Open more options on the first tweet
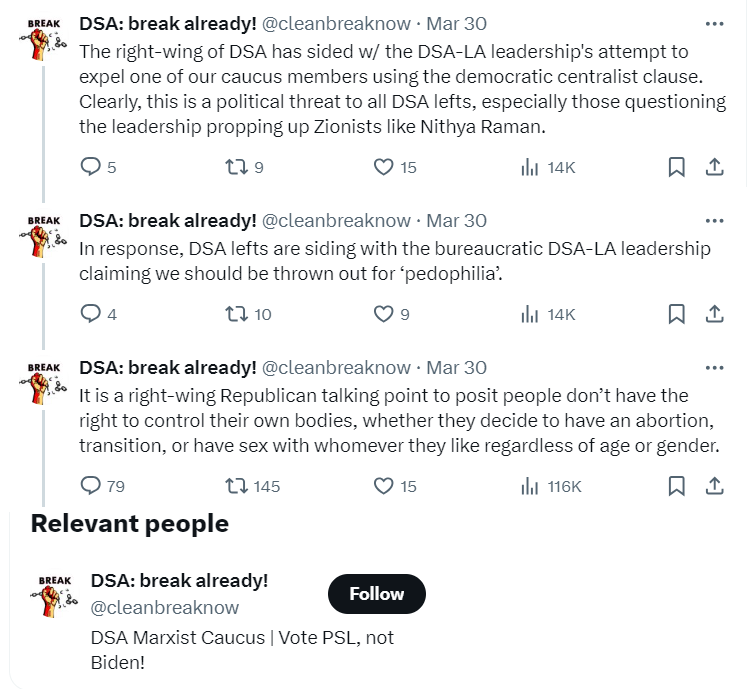 (714, 23)
